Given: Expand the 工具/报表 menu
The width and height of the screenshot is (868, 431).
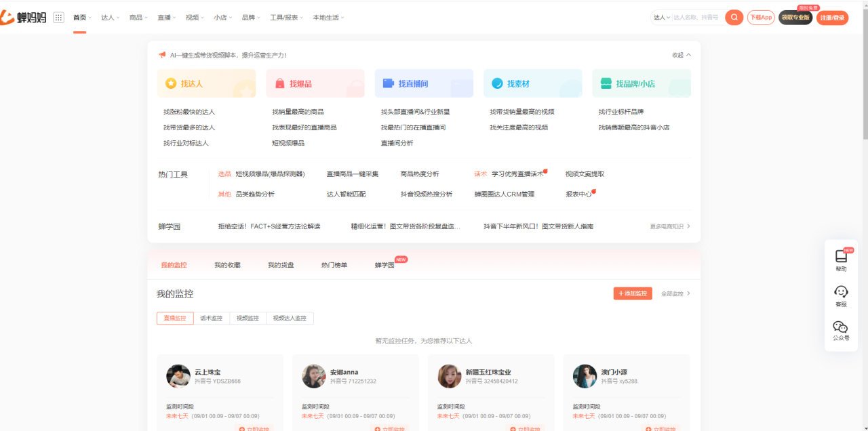Looking at the screenshot, I should coord(286,18).
